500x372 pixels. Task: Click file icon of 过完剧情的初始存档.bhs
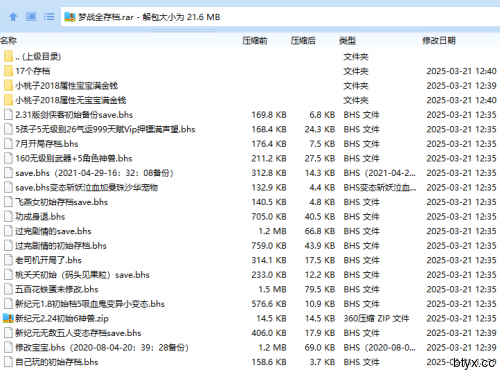click(8, 246)
